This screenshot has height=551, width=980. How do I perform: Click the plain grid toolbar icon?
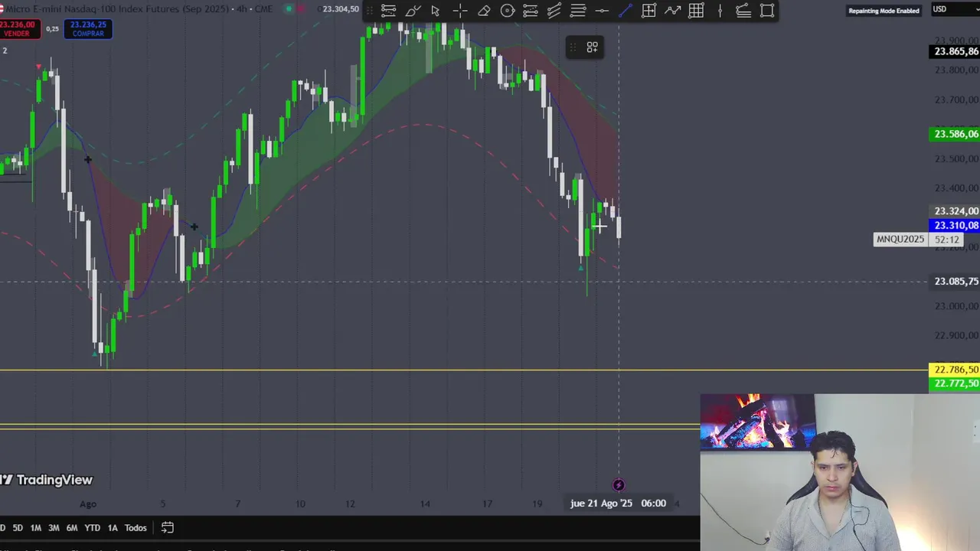(x=696, y=11)
